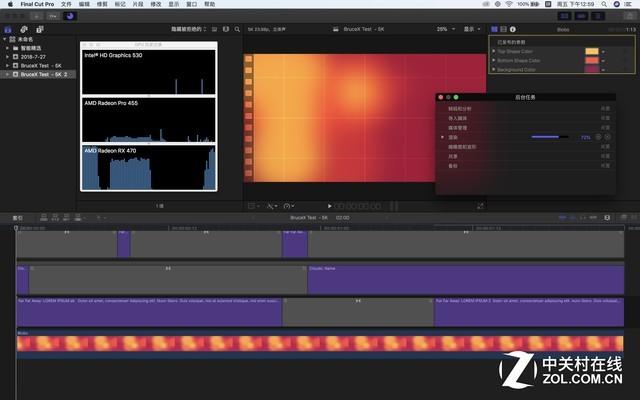Click the Share export button
Image resolution: width=640 pixels, height=400 pixels.
click(629, 16)
